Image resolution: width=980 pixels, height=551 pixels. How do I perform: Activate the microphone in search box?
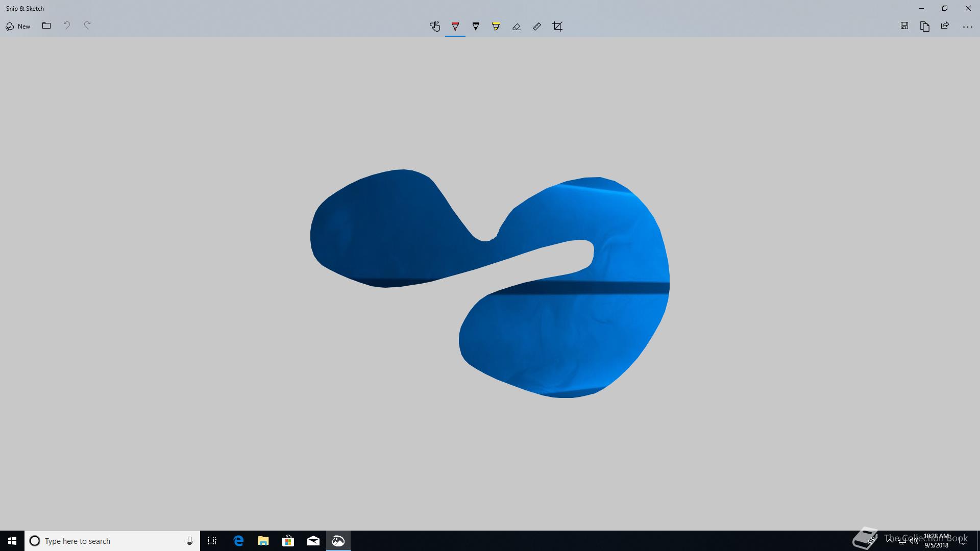tap(189, 541)
